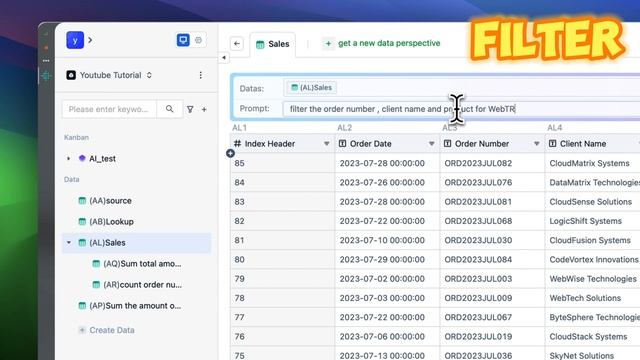Open the (AR)count order nu... table
Image resolution: width=640 pixels, height=360 pixels.
pyautogui.click(x=142, y=284)
